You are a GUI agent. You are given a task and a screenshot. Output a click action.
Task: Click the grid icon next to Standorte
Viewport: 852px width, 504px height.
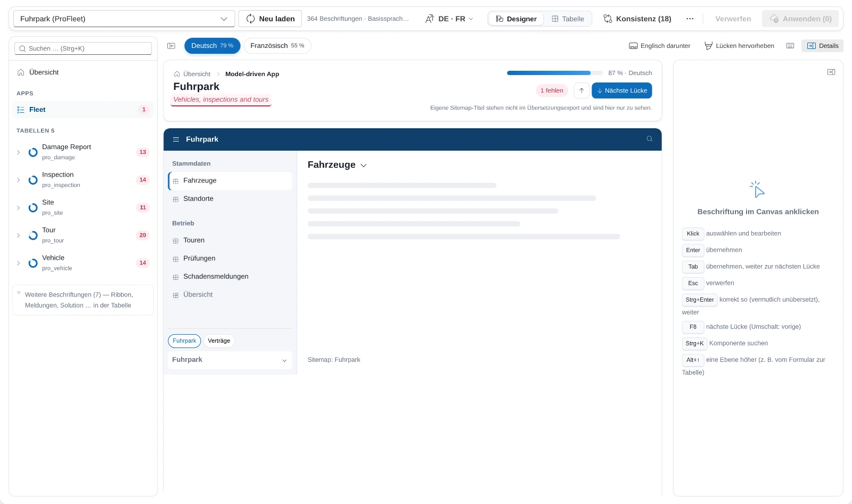coord(176,199)
